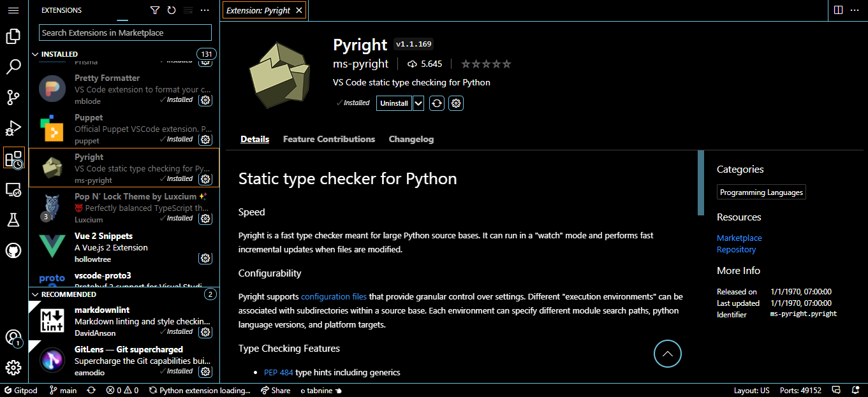
Task: Click the Pyright star rating
Action: tap(486, 64)
